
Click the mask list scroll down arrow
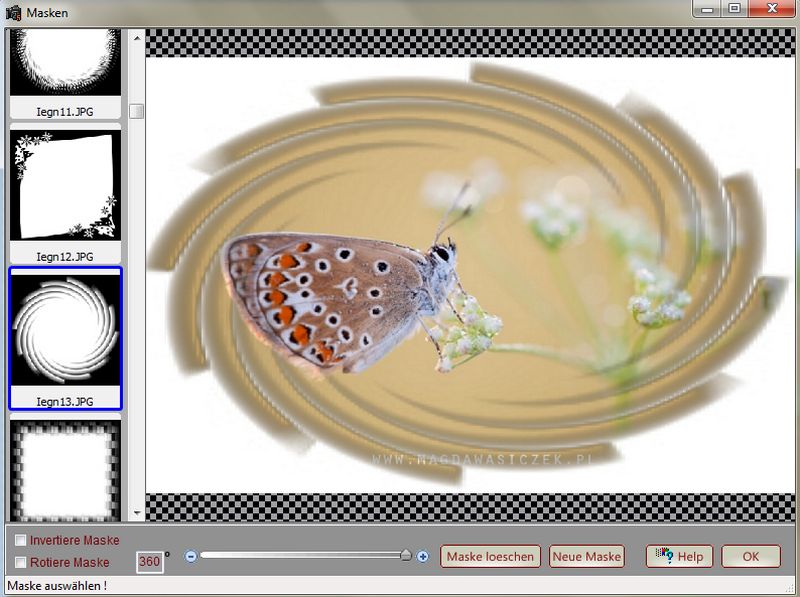point(136,511)
